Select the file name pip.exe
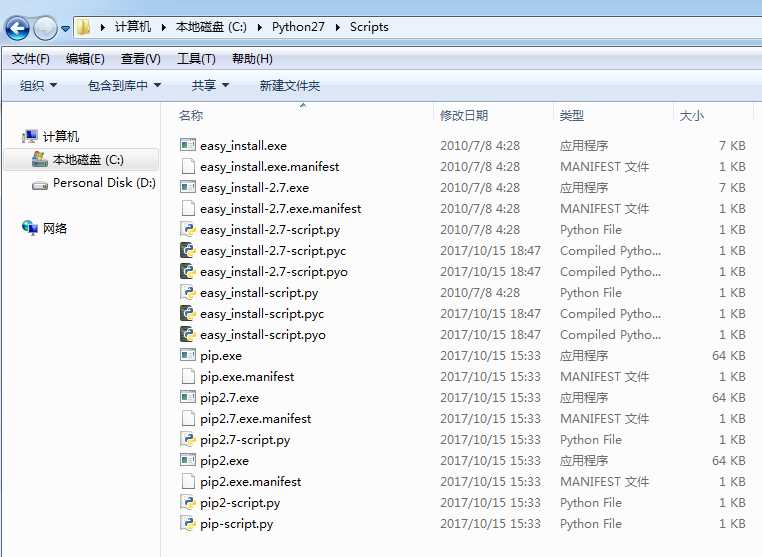Viewport: 762px width, 557px height. pos(221,356)
